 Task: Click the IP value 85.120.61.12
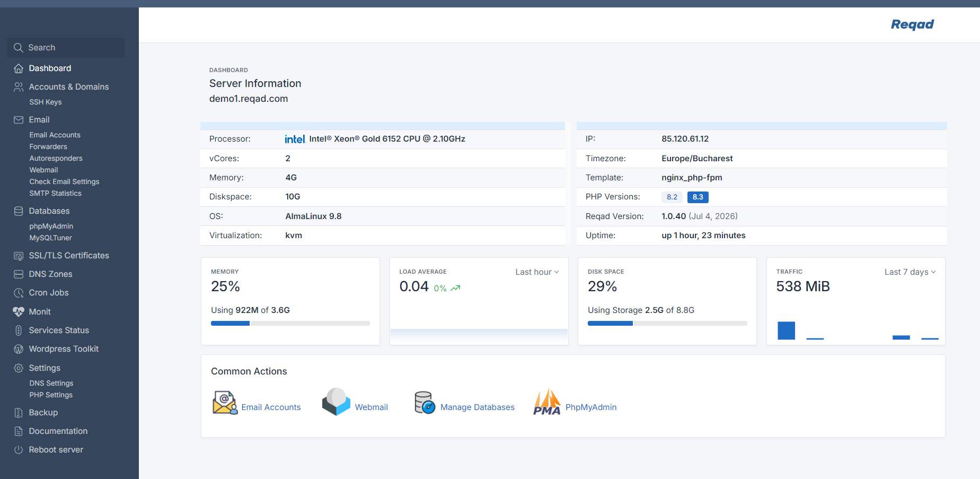tap(685, 139)
